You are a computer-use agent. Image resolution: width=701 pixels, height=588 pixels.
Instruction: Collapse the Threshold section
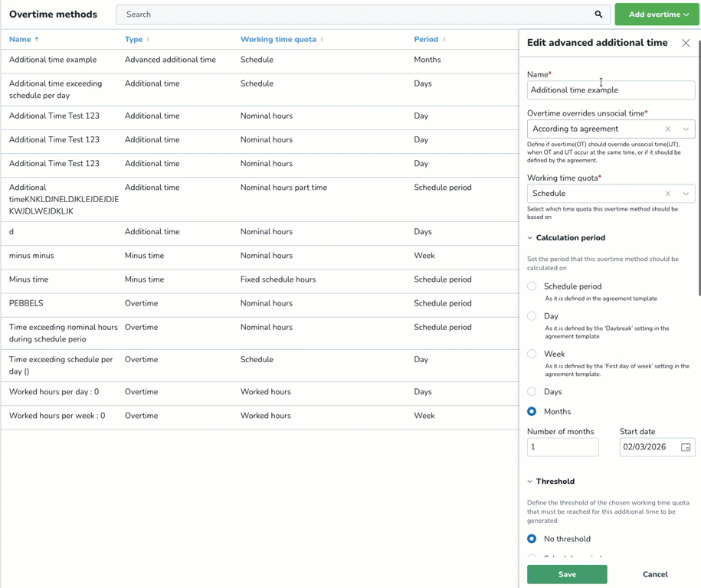529,482
